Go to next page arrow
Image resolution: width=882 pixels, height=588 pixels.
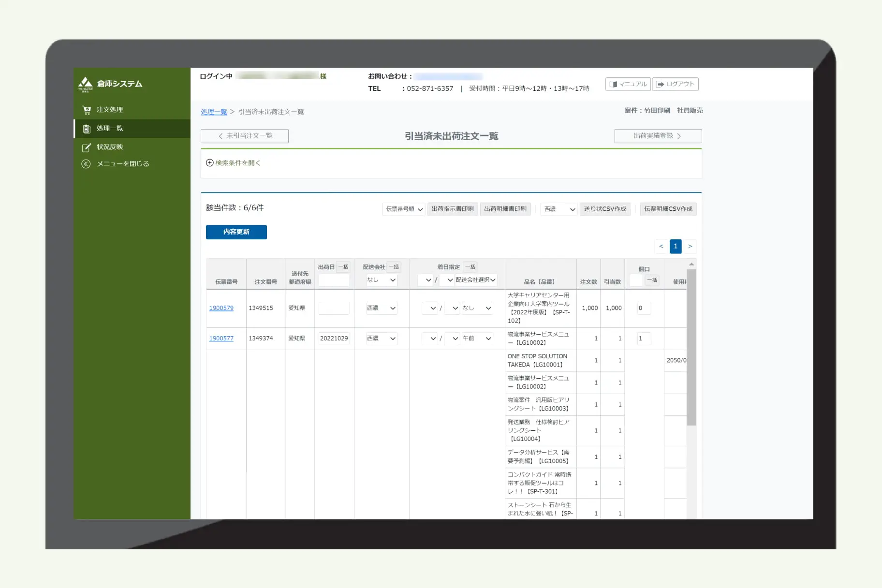(690, 247)
